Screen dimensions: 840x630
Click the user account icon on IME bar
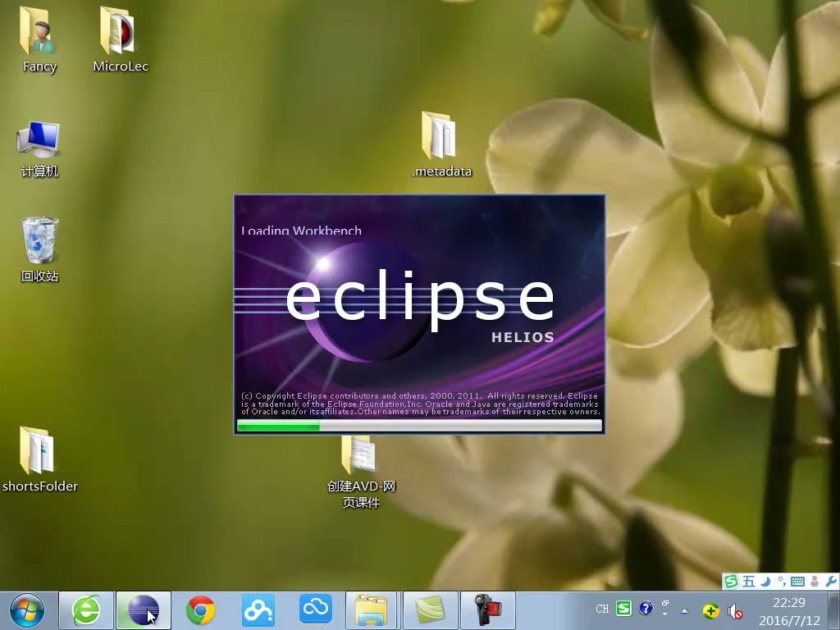(815, 582)
